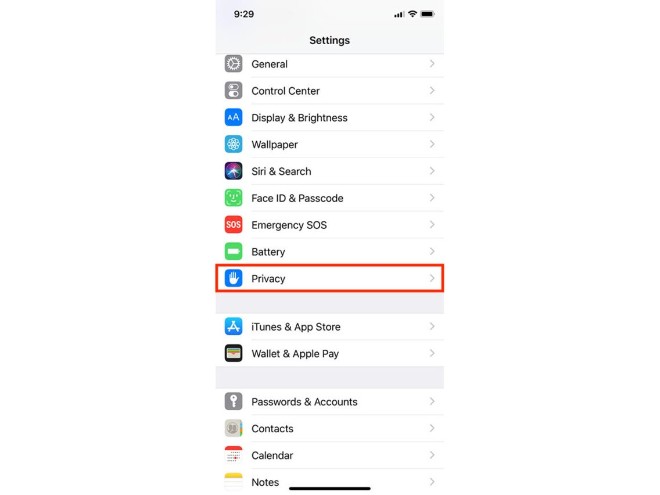Open the Notes settings entry
Screen dimensions: 660x495
(330, 482)
